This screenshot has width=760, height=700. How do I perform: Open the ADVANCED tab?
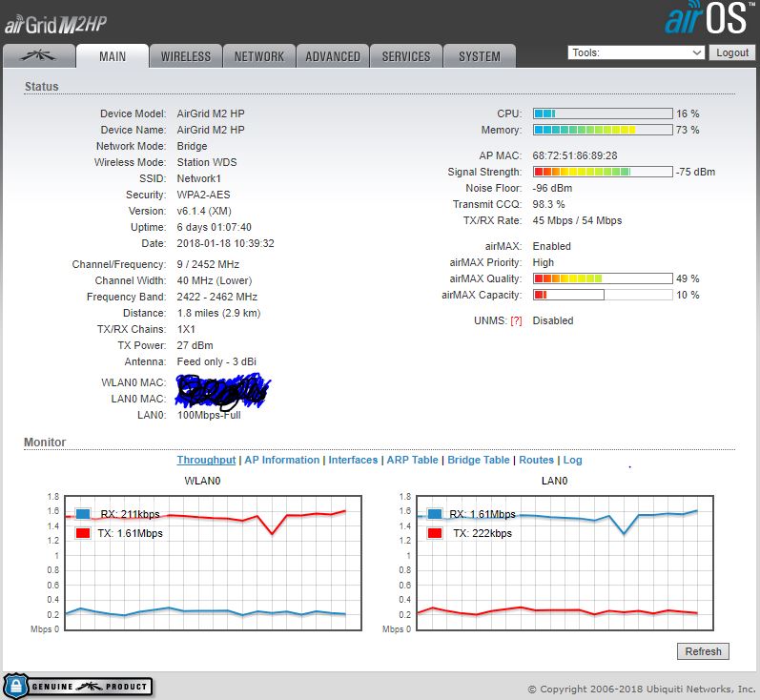pyautogui.click(x=333, y=56)
